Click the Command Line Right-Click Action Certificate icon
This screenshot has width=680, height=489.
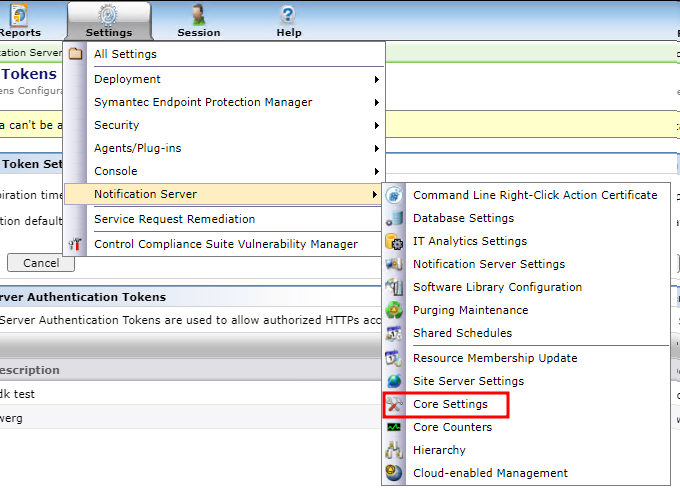coord(394,195)
